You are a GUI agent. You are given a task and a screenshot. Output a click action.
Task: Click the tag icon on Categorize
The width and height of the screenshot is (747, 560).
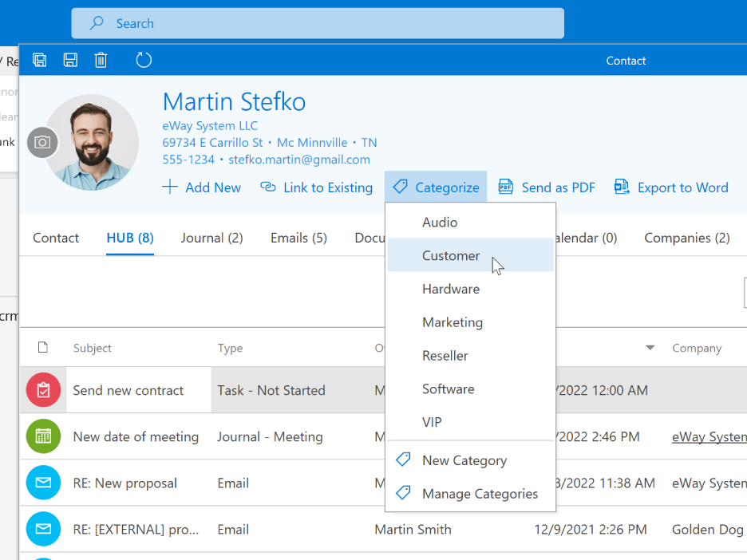(400, 187)
